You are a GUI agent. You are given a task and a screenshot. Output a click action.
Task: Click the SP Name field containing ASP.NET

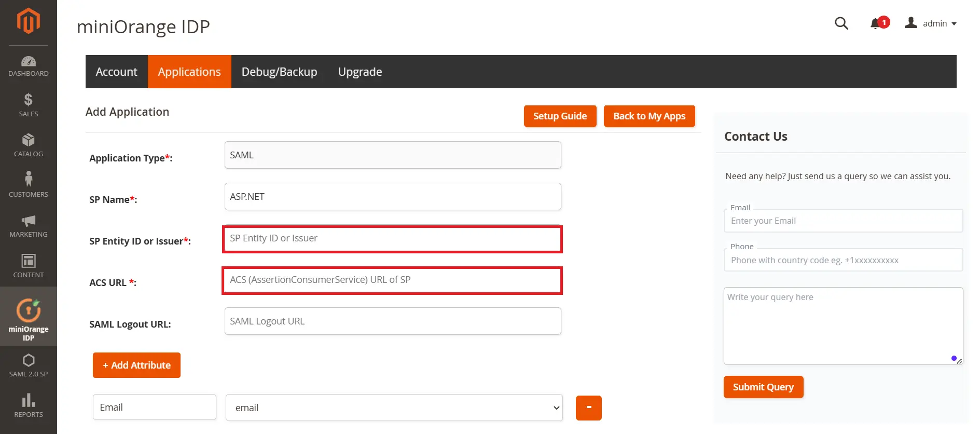coord(393,196)
